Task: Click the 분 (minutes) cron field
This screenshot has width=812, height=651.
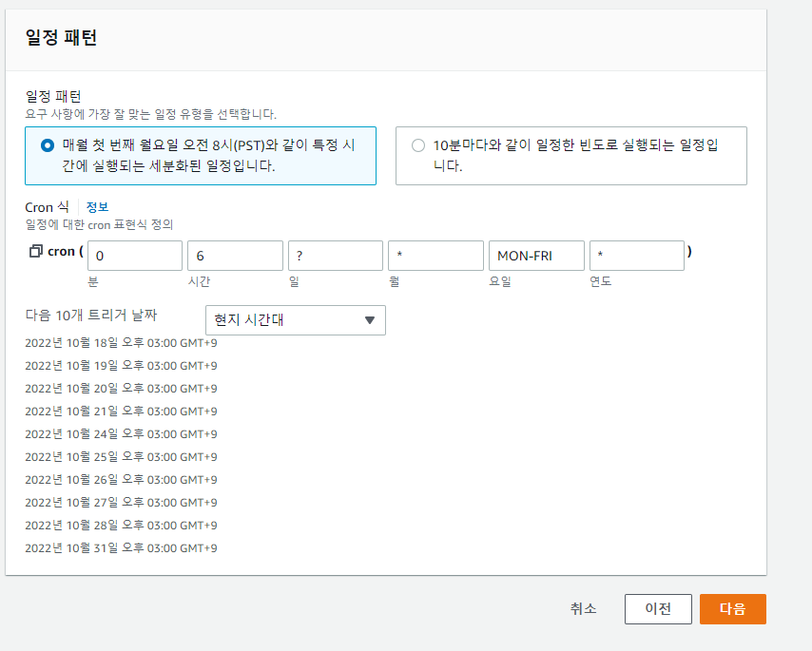Action: coord(135,256)
